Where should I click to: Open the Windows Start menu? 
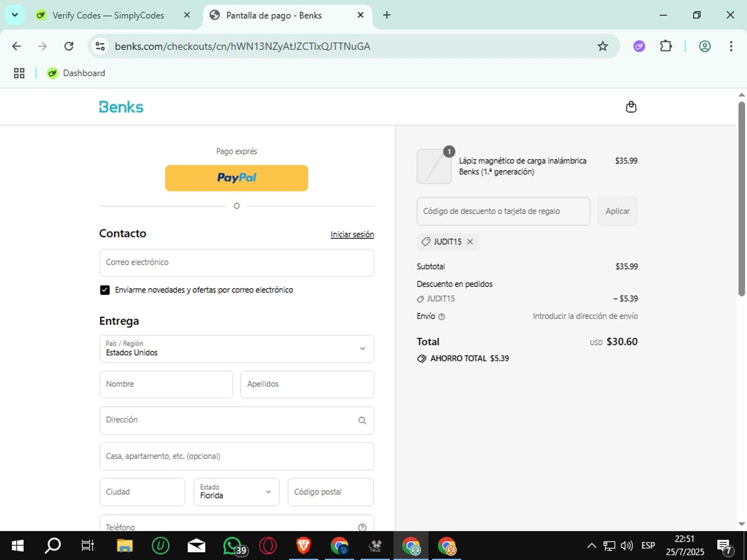point(17,546)
